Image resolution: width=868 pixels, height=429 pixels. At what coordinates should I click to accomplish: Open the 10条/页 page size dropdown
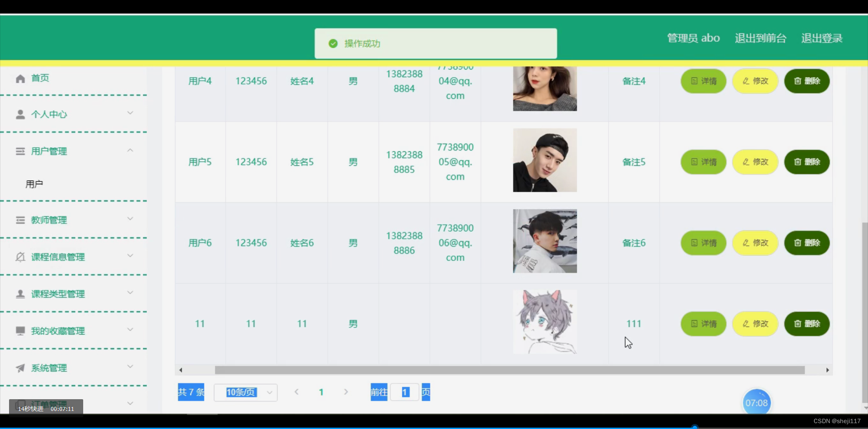click(245, 392)
